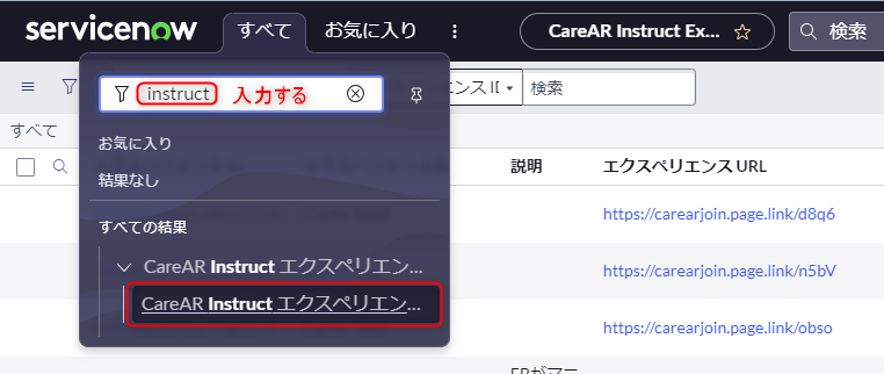
Task: Click the 結果なし text in the menu
Action: tap(129, 181)
